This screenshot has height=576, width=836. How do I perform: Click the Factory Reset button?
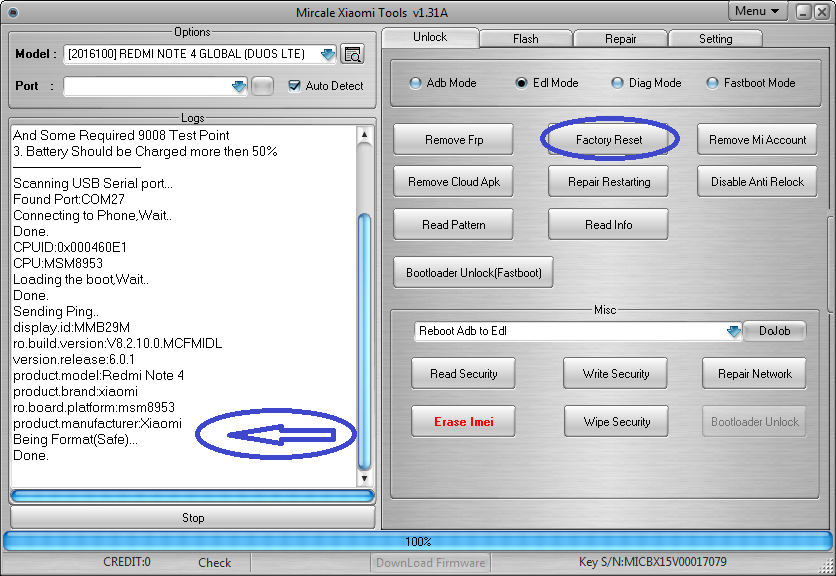(x=609, y=140)
